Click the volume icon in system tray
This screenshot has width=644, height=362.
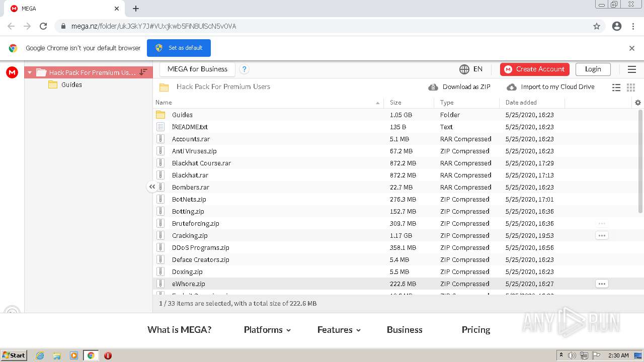click(x=572, y=355)
